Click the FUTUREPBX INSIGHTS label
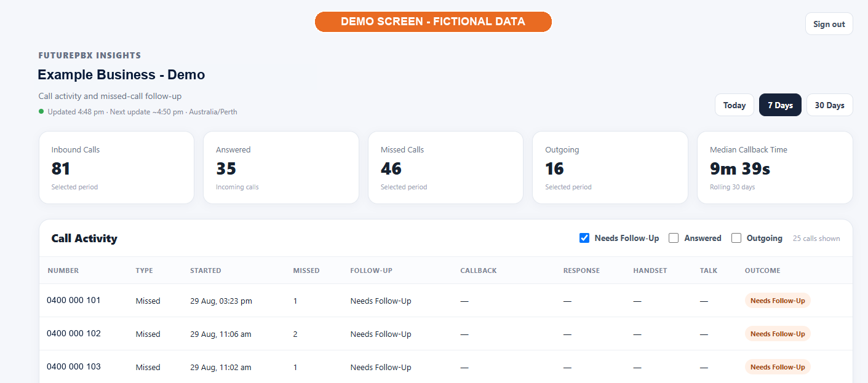The image size is (868, 383). [90, 55]
